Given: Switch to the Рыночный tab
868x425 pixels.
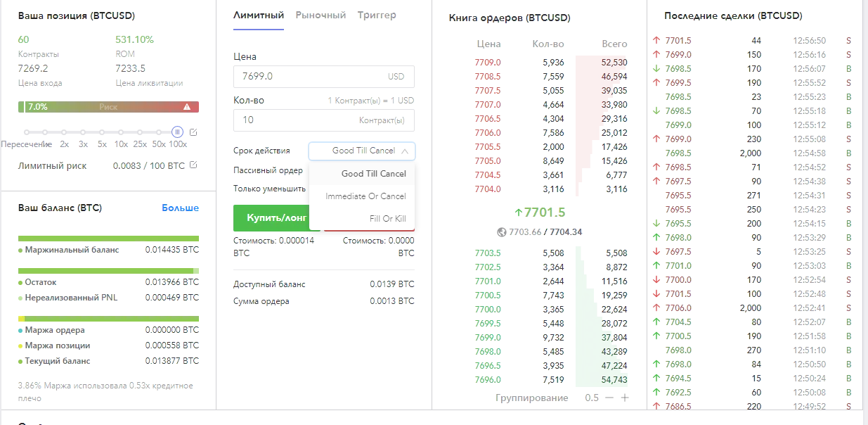Looking at the screenshot, I should [x=320, y=15].
